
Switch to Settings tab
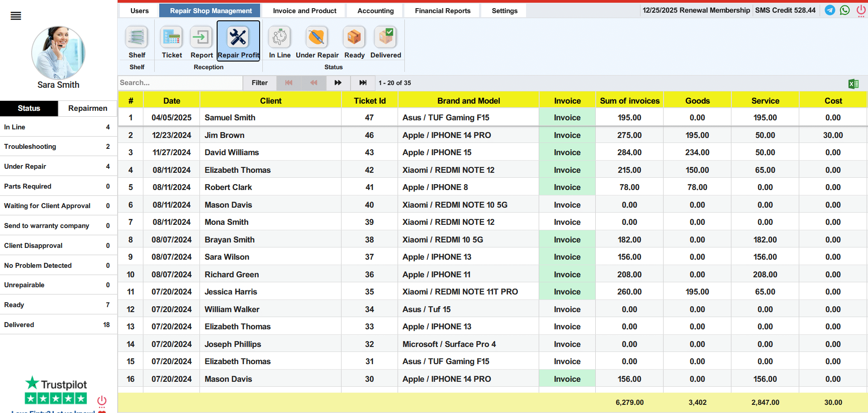tap(504, 11)
